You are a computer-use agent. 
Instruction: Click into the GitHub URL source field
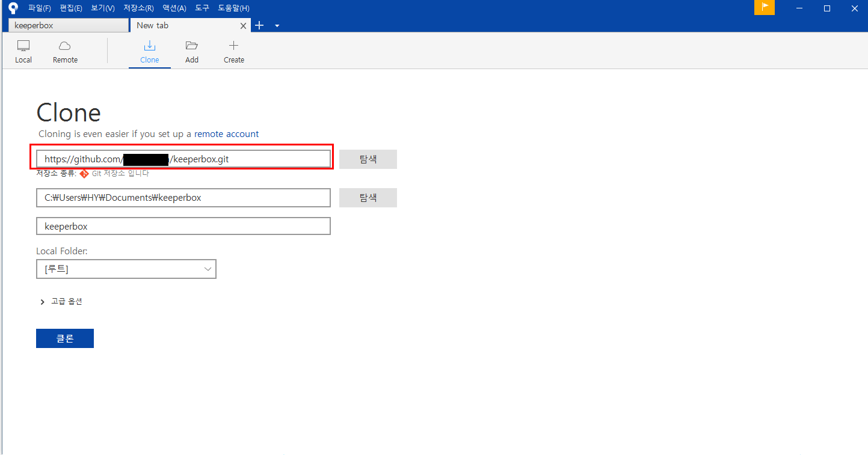(183, 159)
